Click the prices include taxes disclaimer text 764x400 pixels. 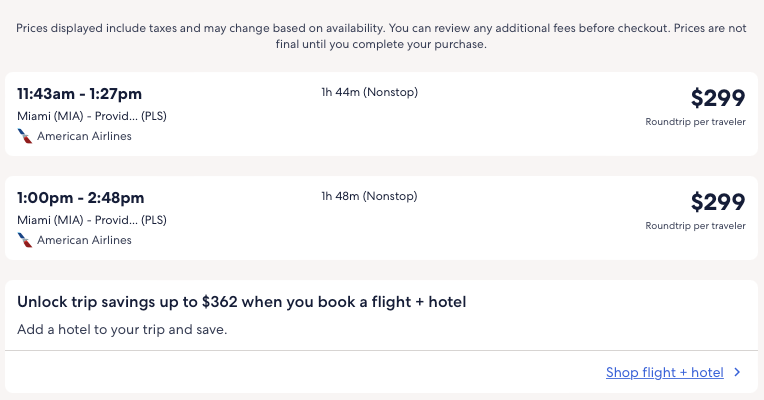click(x=200, y=28)
